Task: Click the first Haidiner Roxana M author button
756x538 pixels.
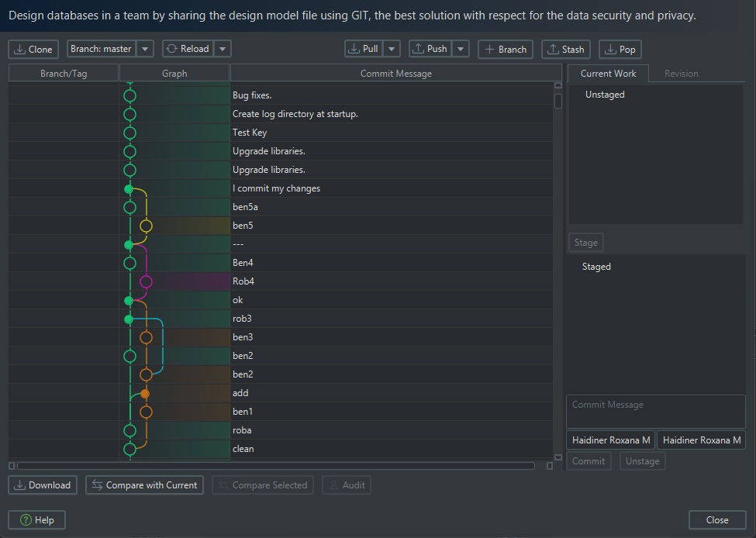Action: pos(611,440)
